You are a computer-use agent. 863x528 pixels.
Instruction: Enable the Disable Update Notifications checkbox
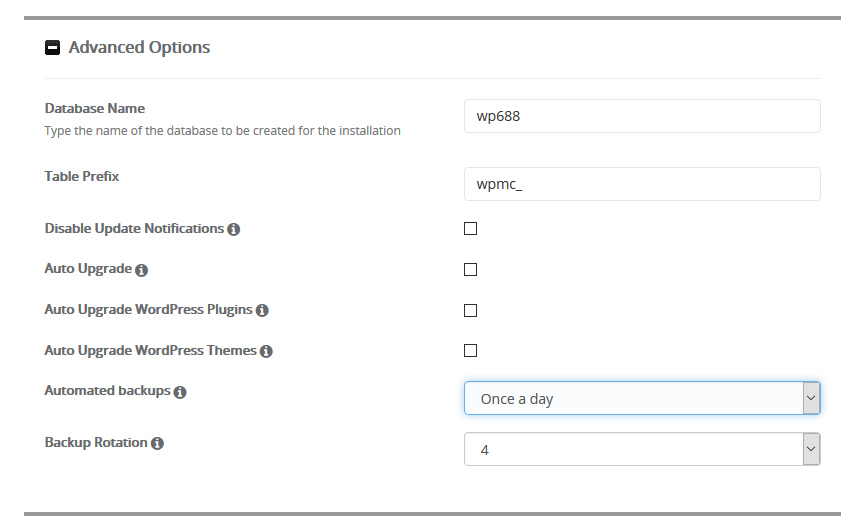[x=471, y=228]
